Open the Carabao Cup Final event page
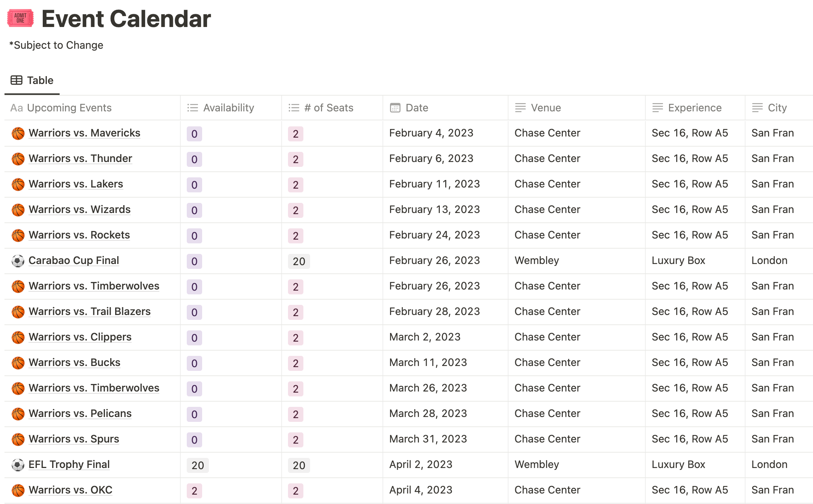The width and height of the screenshot is (813, 504). point(74,260)
